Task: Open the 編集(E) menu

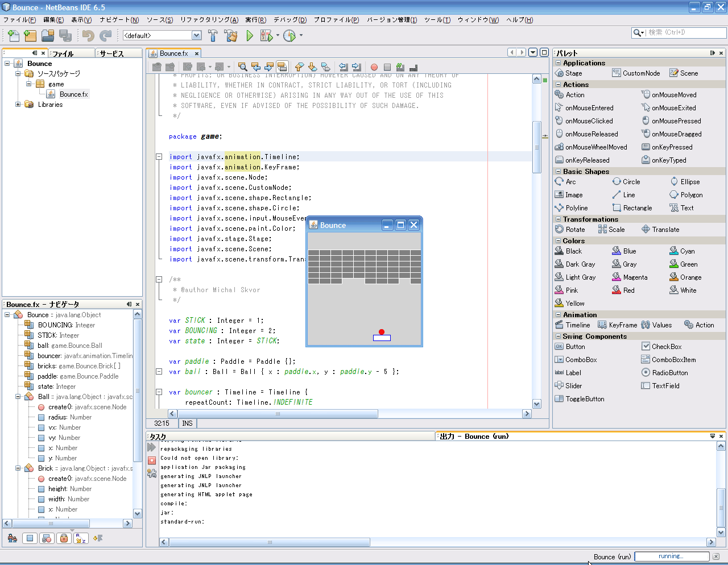Action: point(53,20)
